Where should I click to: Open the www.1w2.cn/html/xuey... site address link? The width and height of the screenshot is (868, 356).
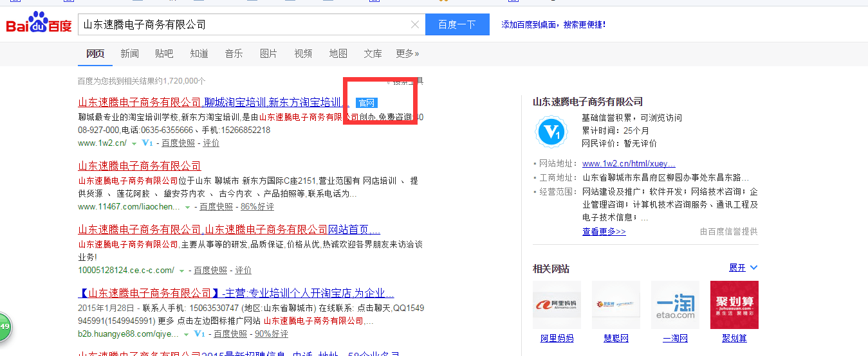click(x=629, y=164)
